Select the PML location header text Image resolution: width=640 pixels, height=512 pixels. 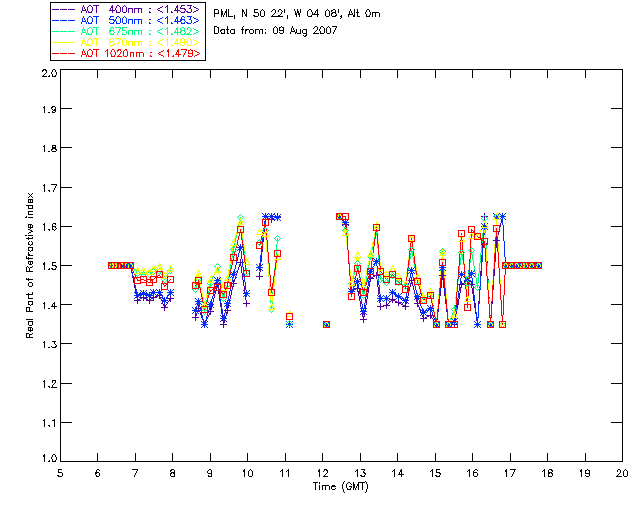coord(297,14)
